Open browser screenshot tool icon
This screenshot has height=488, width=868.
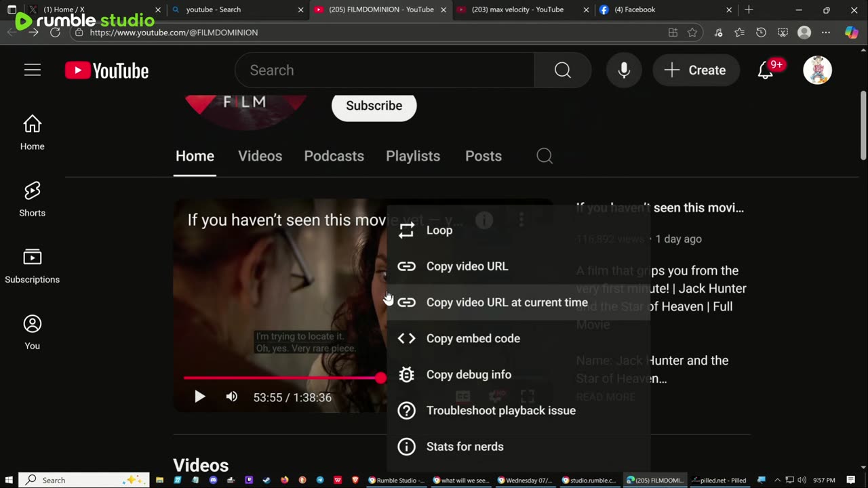(783, 33)
